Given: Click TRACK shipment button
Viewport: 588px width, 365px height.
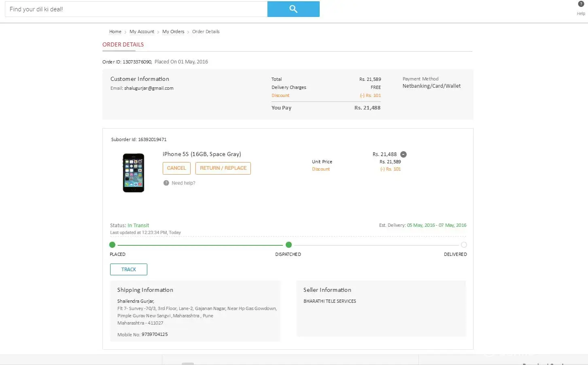Looking at the screenshot, I should (129, 270).
